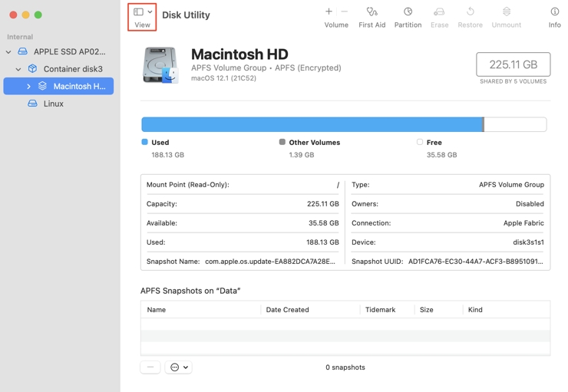The image size is (568, 392).
Task: Click the APFS Volume Group type value
Action: pyautogui.click(x=511, y=185)
